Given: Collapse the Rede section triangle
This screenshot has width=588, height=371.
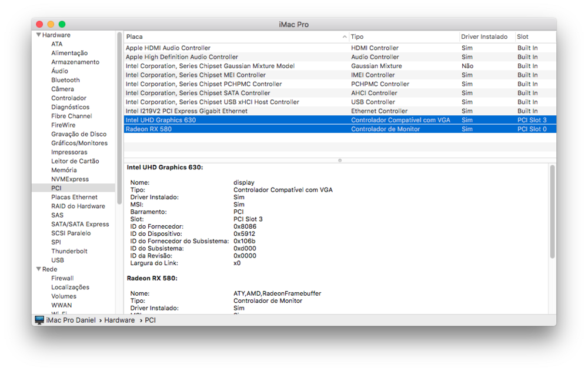Looking at the screenshot, I should point(39,269).
